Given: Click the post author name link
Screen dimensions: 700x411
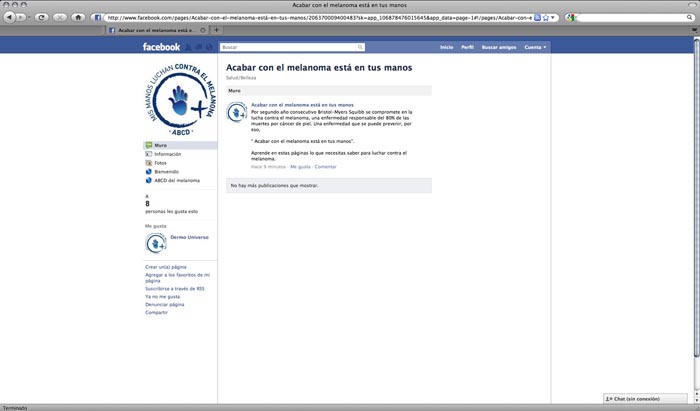Looking at the screenshot, I should pos(302,105).
